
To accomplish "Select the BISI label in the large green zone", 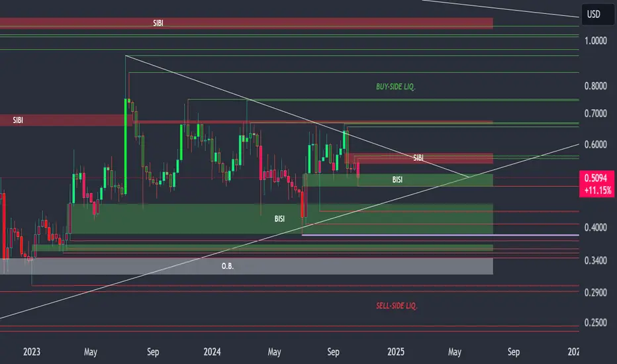I will (x=279, y=219).
